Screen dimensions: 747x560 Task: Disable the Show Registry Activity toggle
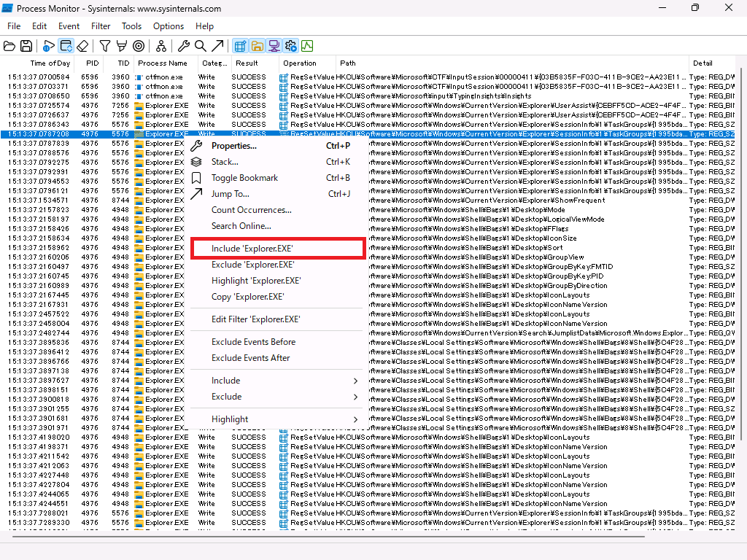click(240, 45)
